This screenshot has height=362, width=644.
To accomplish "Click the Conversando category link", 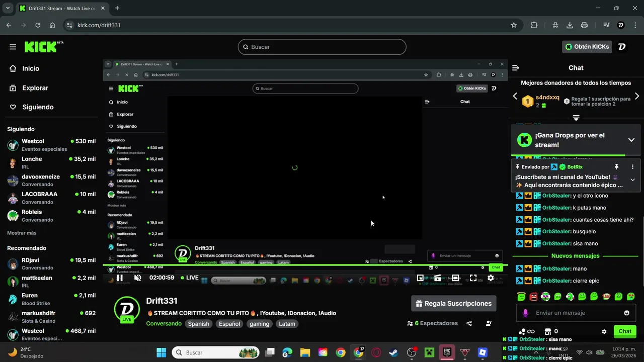I will click(164, 324).
